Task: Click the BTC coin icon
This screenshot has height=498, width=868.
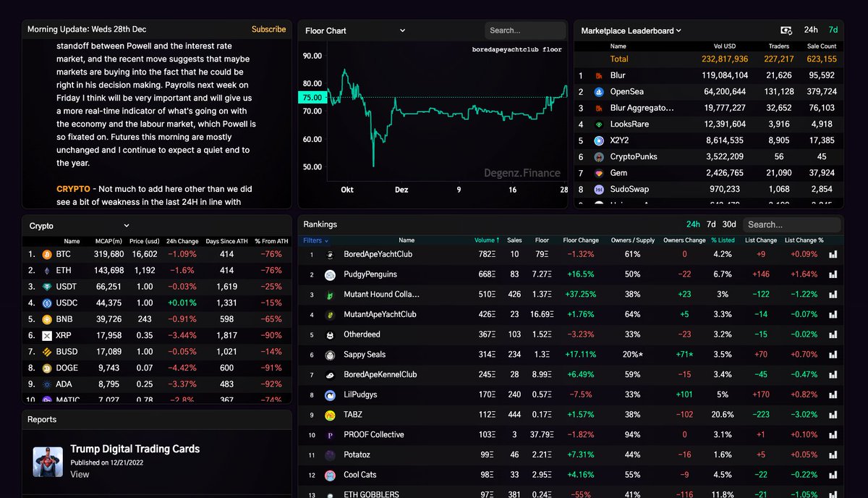Action: click(47, 254)
